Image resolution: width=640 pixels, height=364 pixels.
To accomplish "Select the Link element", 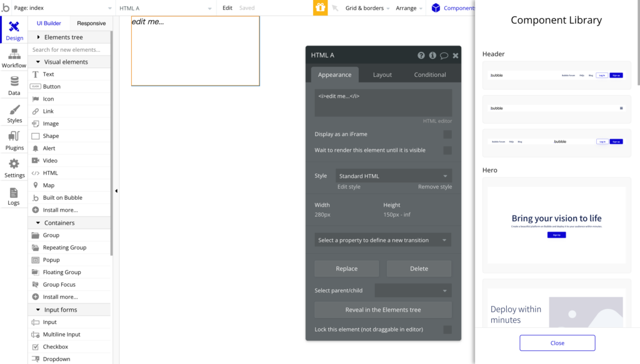I will 70,111.
